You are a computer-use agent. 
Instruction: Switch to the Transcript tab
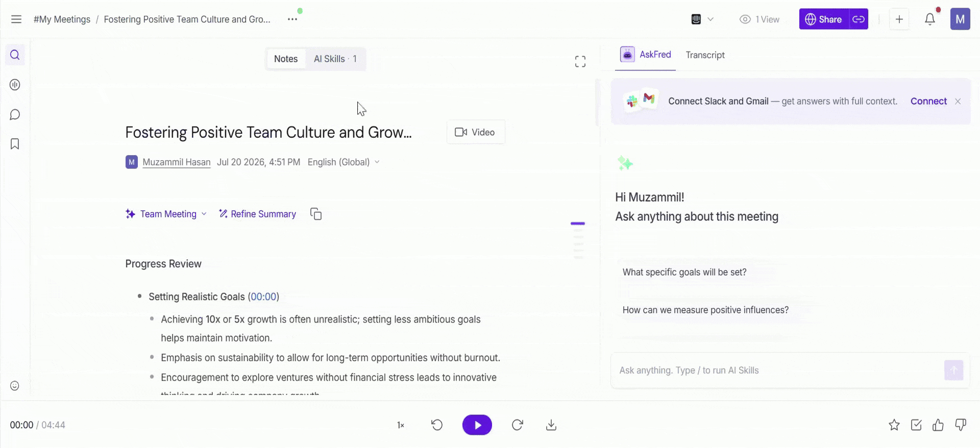click(705, 55)
